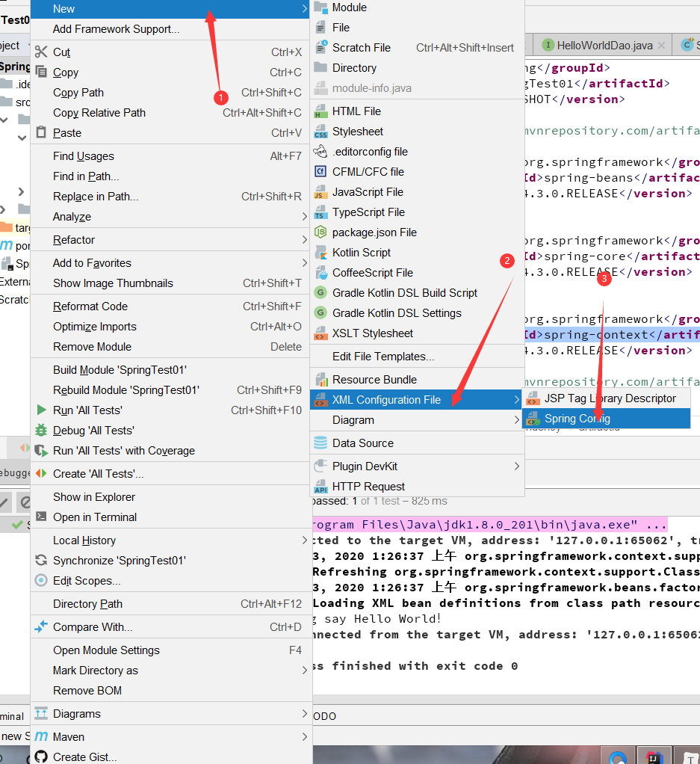Select Replace in Path entry
The height and width of the screenshot is (764, 700).
(170, 197)
